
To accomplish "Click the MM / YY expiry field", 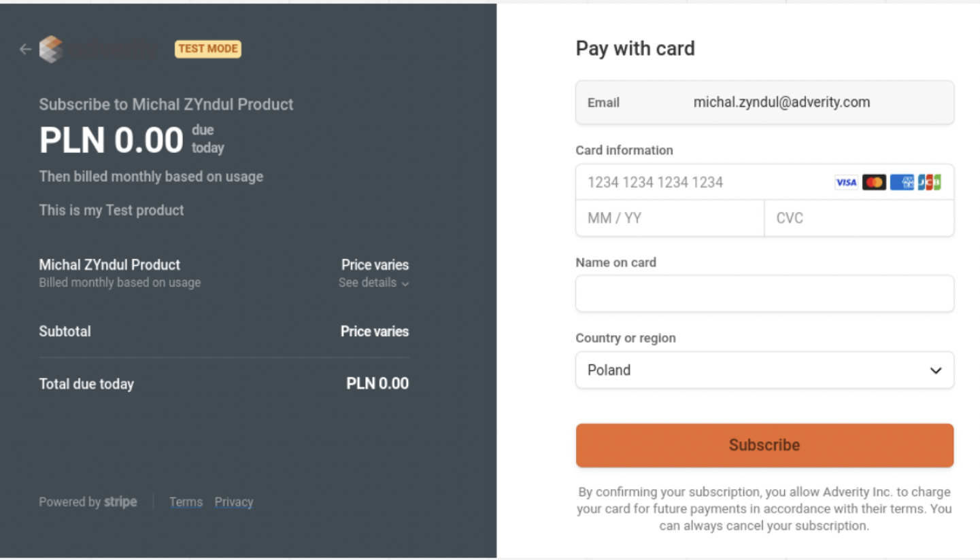I will [x=670, y=218].
